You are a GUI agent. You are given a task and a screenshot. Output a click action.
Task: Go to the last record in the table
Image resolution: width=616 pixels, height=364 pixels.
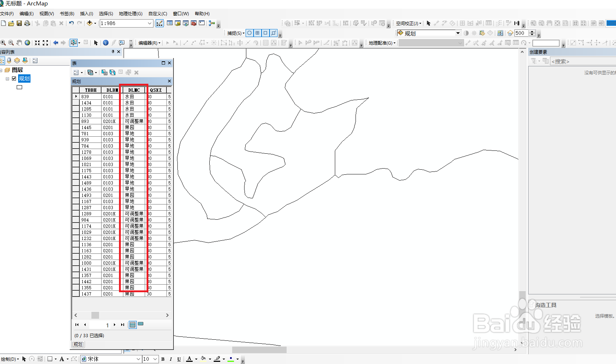coord(123,325)
